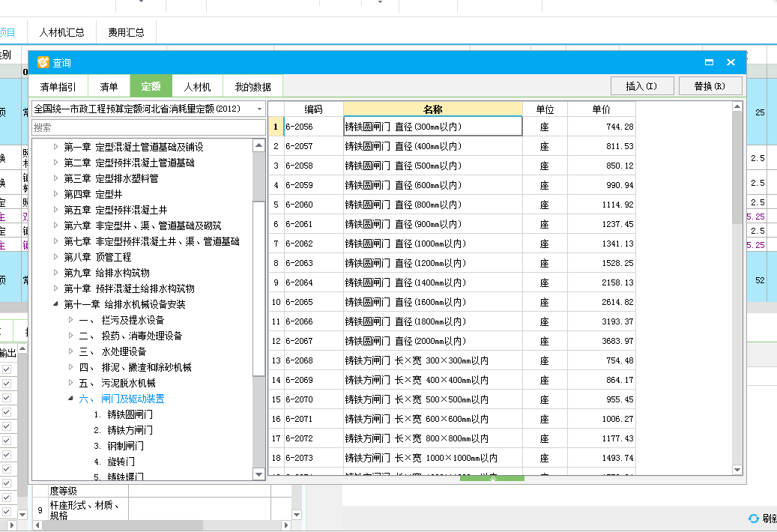The width and height of the screenshot is (777, 532).
Task: Expand 第五章 定型预拌混凝土井
Action: (55, 210)
